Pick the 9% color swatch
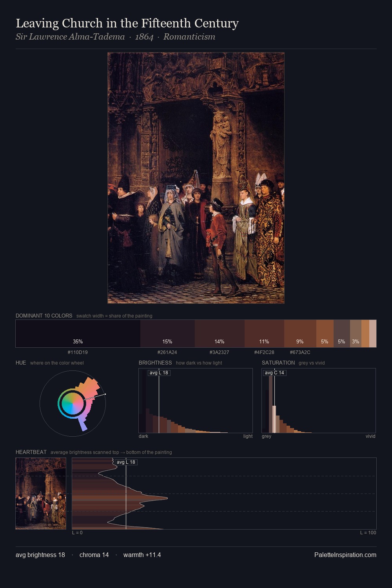 coord(300,334)
